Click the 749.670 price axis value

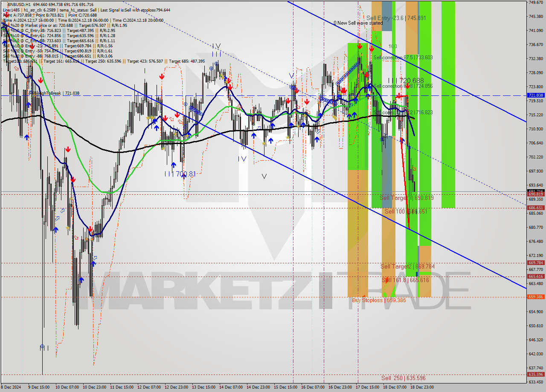coord(536,3)
